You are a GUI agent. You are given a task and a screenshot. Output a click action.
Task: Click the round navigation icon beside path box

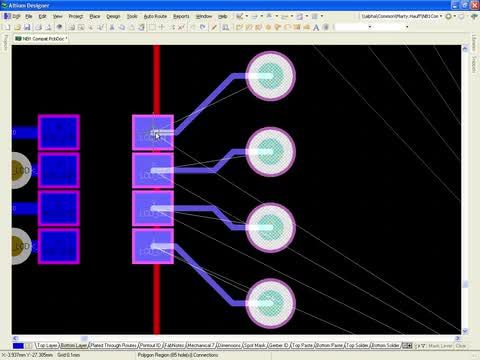(449, 16)
